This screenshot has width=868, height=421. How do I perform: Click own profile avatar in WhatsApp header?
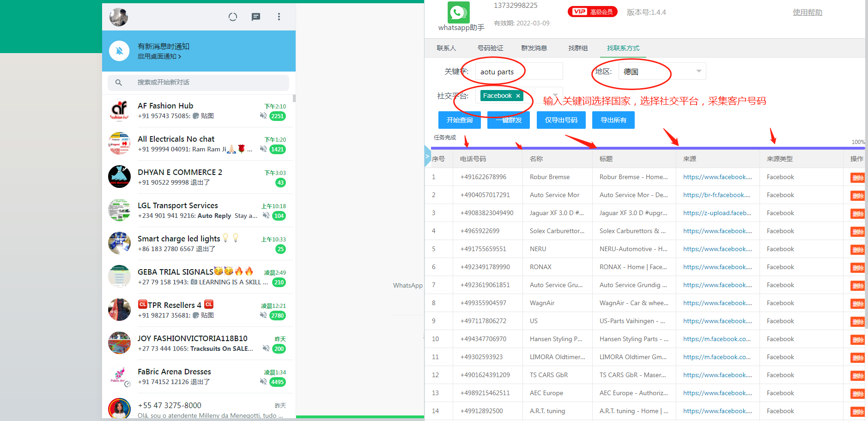[119, 17]
